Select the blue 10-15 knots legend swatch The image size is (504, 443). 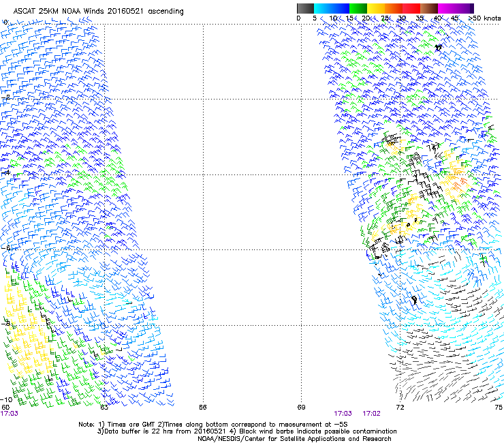[341, 8]
